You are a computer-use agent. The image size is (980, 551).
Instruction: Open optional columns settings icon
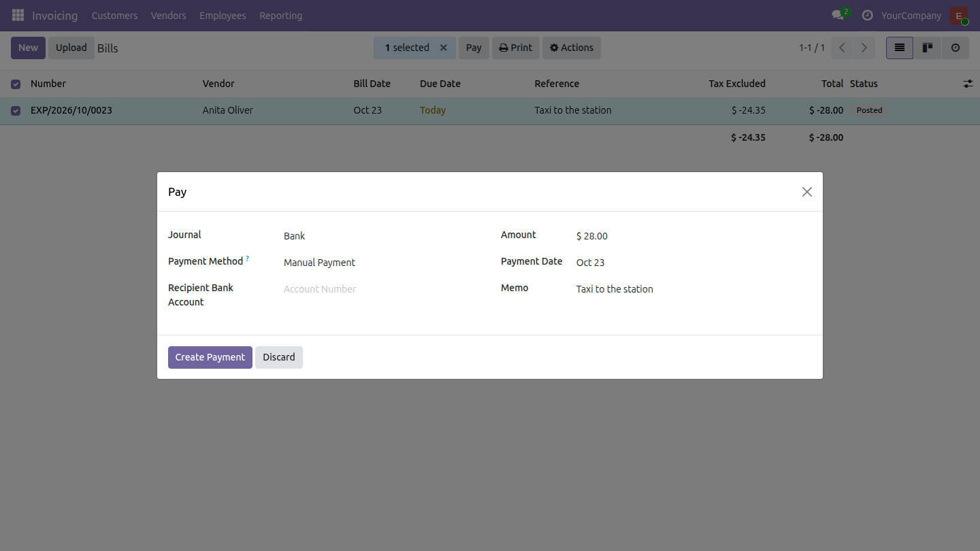(x=968, y=84)
